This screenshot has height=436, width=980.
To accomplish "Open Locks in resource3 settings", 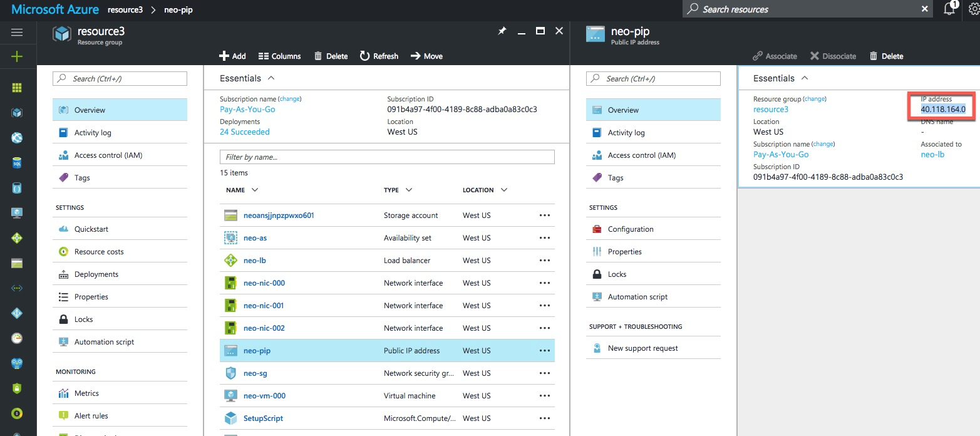I will 120,319.
